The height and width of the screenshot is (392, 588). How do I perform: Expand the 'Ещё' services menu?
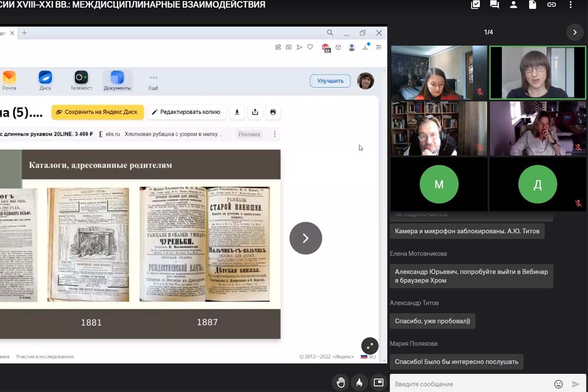click(153, 81)
